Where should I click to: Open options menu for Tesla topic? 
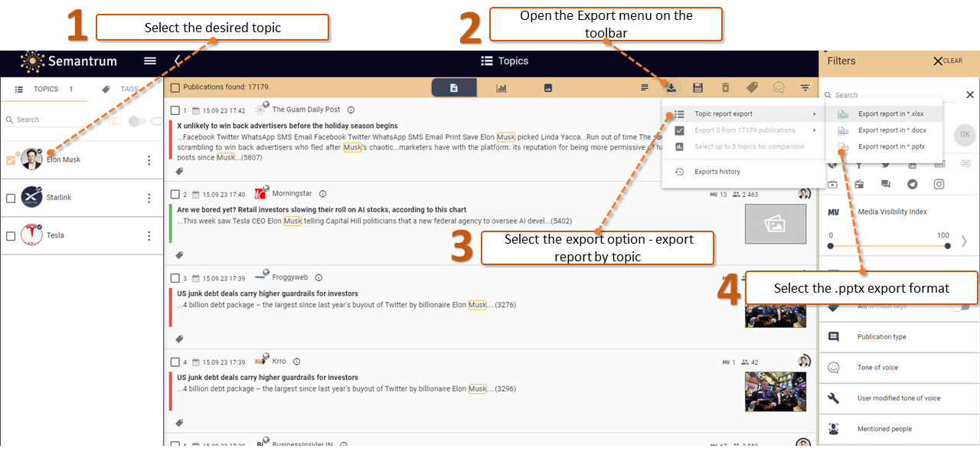click(x=149, y=236)
